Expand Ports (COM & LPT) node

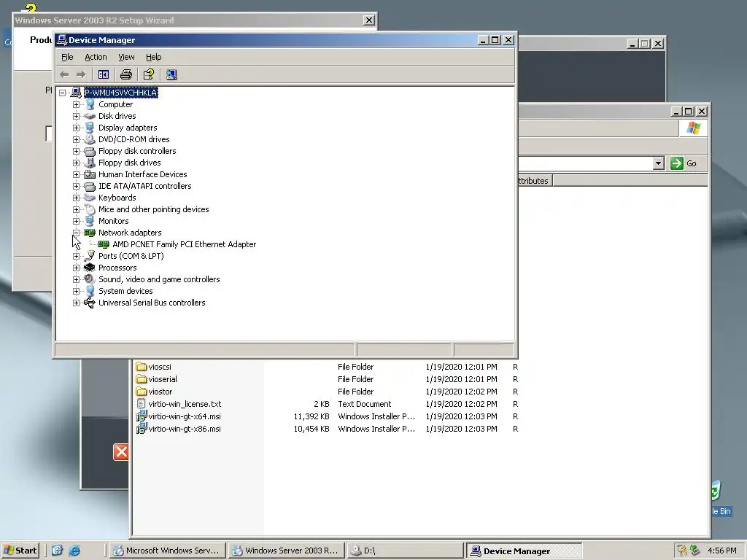[76, 256]
